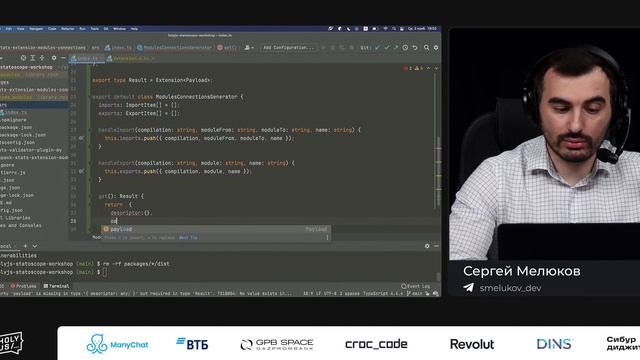Click the index.ts breadcrumb in navigation bar
This screenshot has width=640, height=360.
coord(118,48)
